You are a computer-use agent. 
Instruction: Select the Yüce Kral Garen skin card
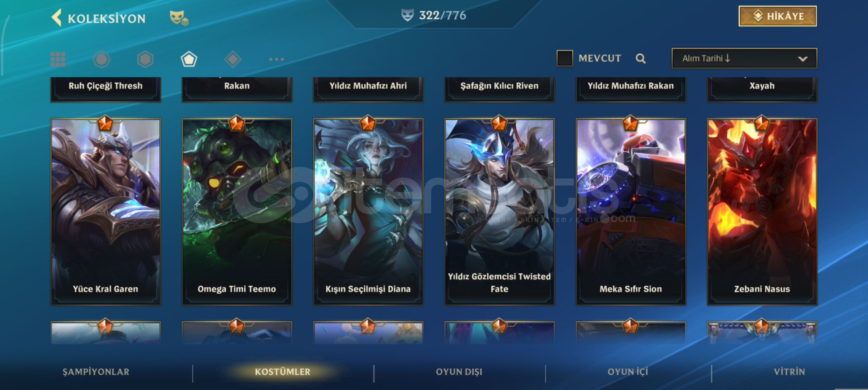pyautogui.click(x=106, y=212)
